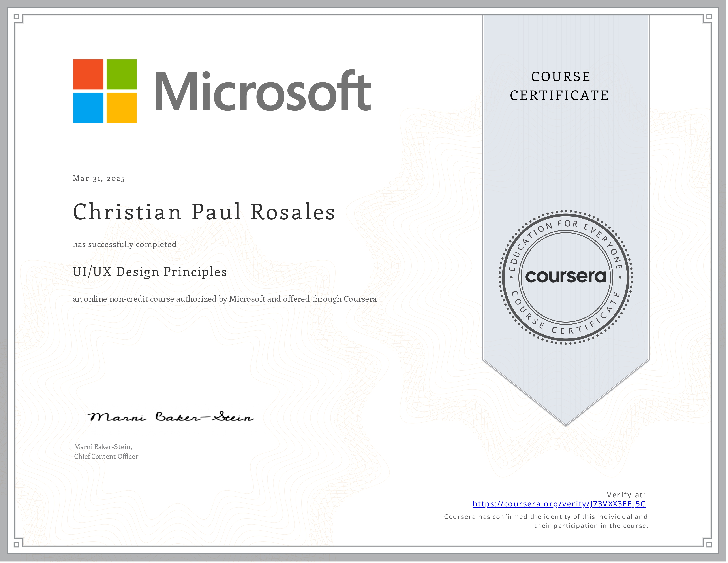This screenshot has width=728, height=563.
Task: Click the date Mar 31, 2025
Action: click(x=98, y=179)
